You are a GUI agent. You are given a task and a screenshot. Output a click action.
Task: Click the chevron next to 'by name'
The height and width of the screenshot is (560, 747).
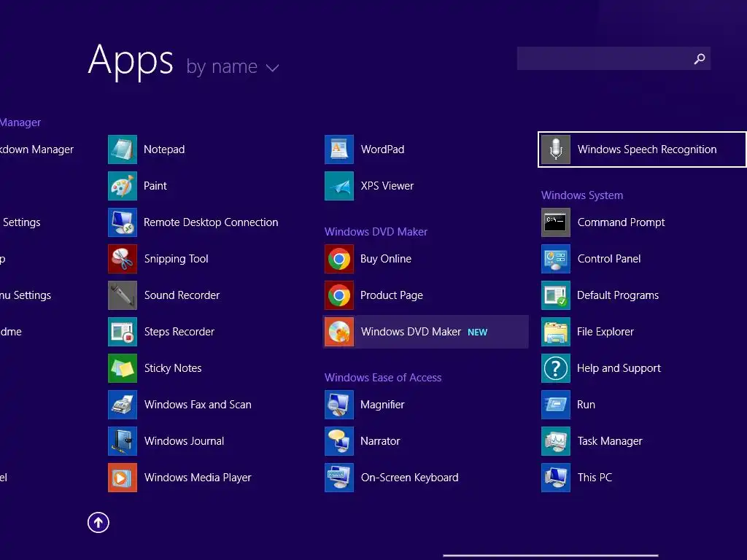273,68
